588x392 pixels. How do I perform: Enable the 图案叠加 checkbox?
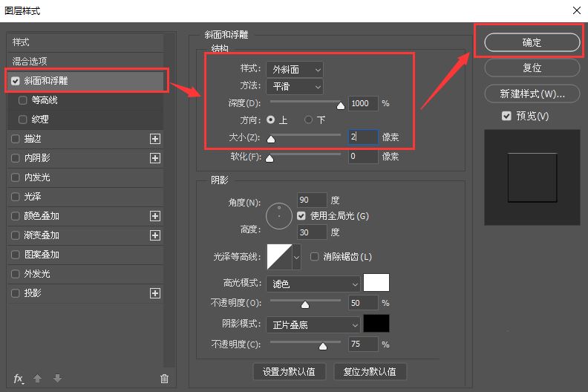coord(15,255)
